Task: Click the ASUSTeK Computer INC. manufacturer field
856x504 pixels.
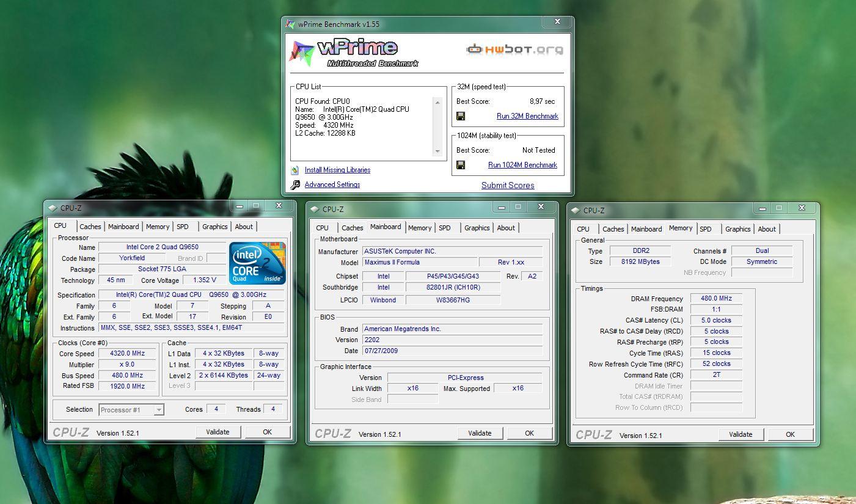Action: pos(452,251)
